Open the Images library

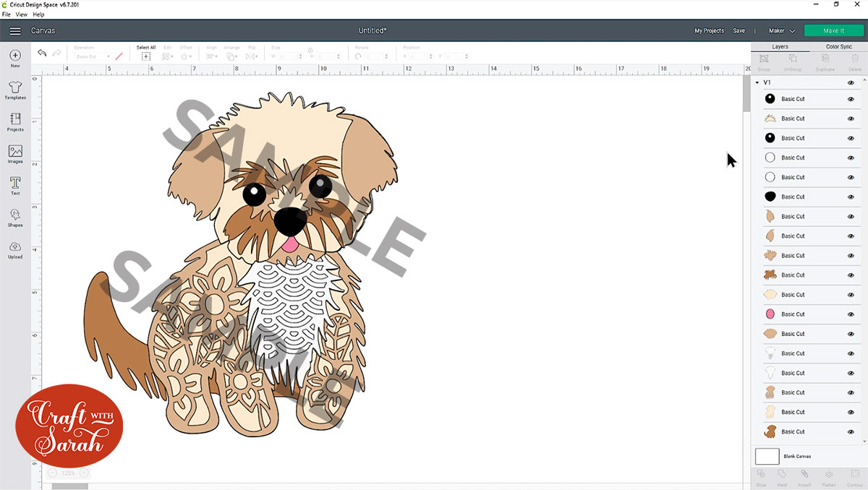tap(15, 154)
